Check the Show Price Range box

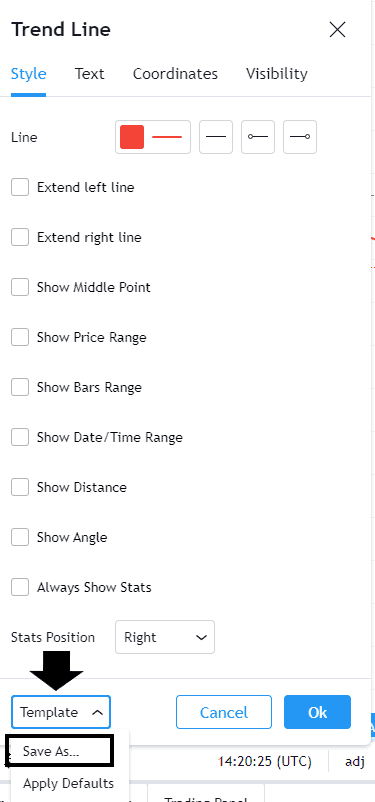pyautogui.click(x=20, y=338)
